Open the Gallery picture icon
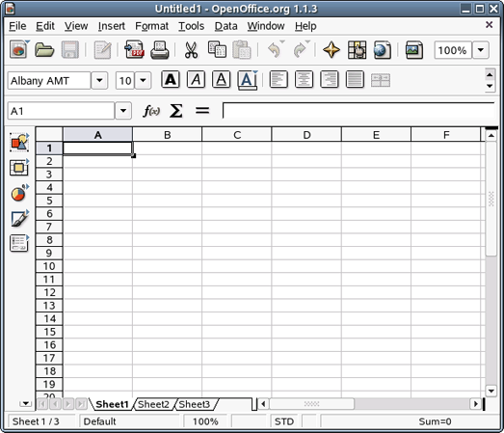504x433 pixels. click(x=413, y=50)
